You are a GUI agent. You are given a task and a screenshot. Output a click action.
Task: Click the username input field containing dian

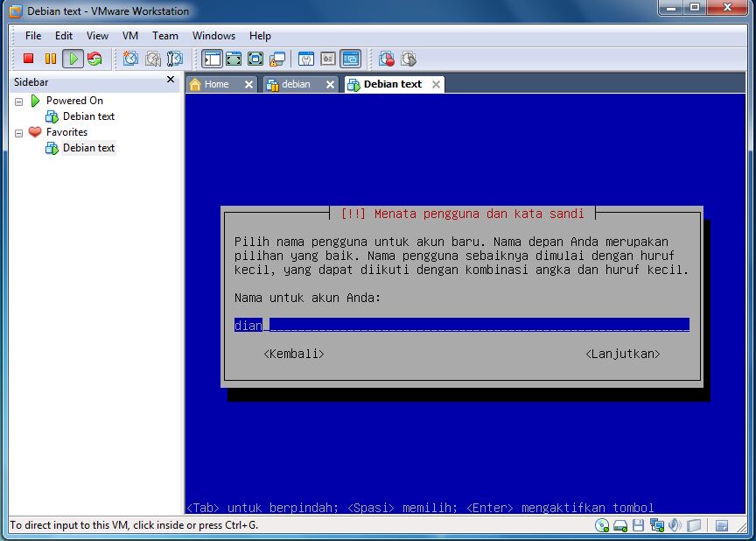pos(461,325)
